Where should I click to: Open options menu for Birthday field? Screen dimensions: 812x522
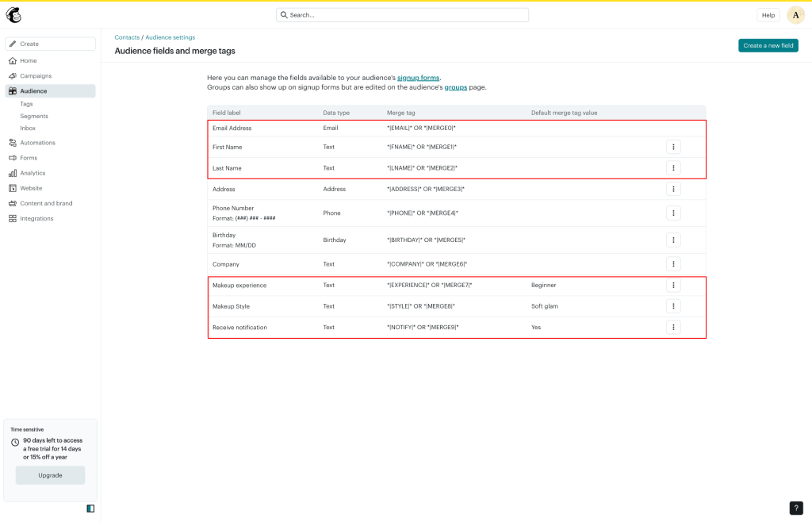pos(673,240)
